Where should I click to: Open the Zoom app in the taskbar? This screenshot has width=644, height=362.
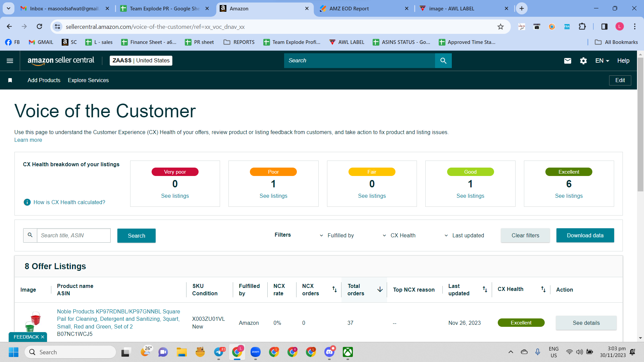pyautogui.click(x=256, y=352)
